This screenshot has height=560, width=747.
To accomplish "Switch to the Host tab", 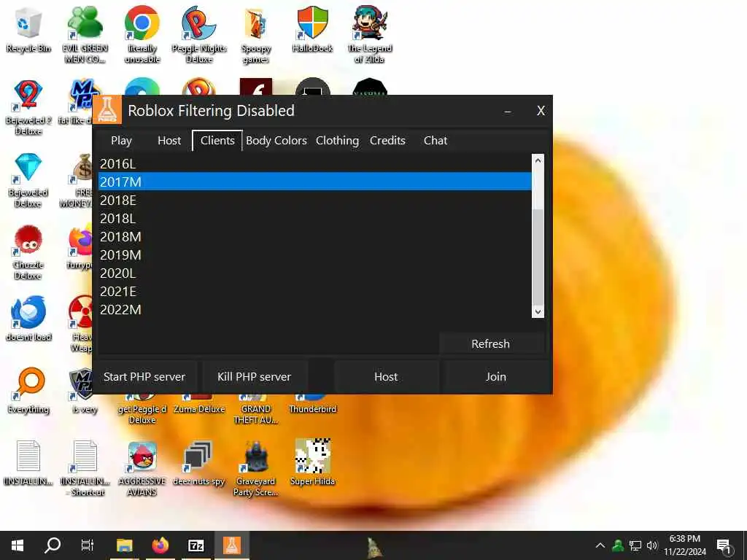I will pos(169,141).
